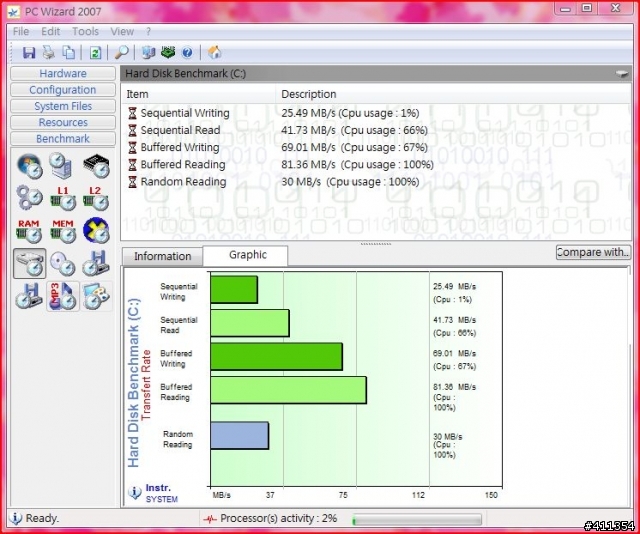Select the gray gears benchmark icon
The width and height of the screenshot is (640, 534).
pyautogui.click(x=29, y=198)
